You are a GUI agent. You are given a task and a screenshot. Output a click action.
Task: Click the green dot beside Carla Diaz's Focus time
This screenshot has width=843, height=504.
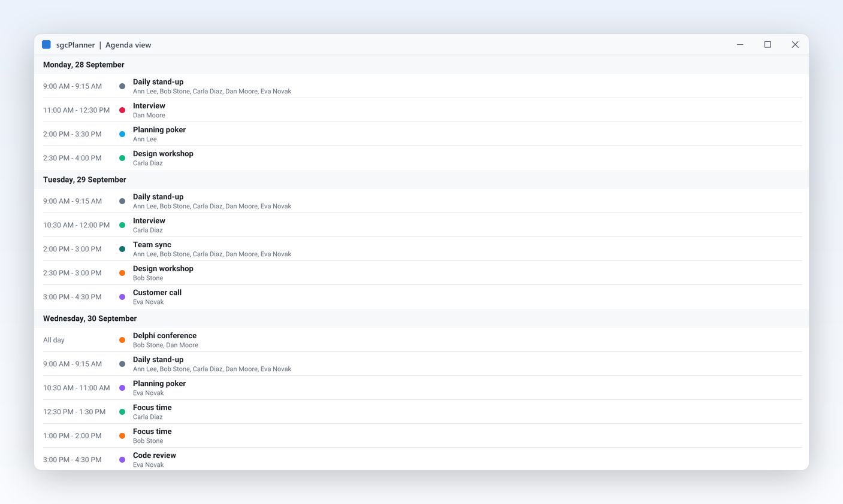pyautogui.click(x=122, y=412)
